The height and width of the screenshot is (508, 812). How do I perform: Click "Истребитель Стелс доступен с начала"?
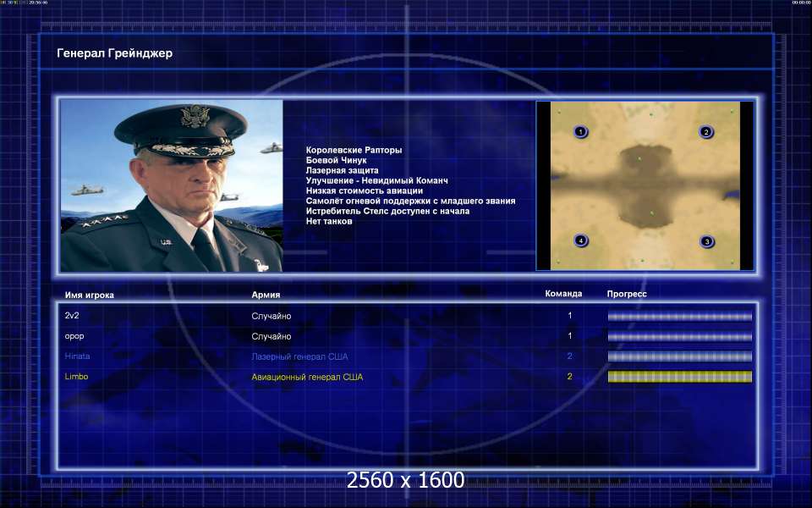click(x=387, y=211)
